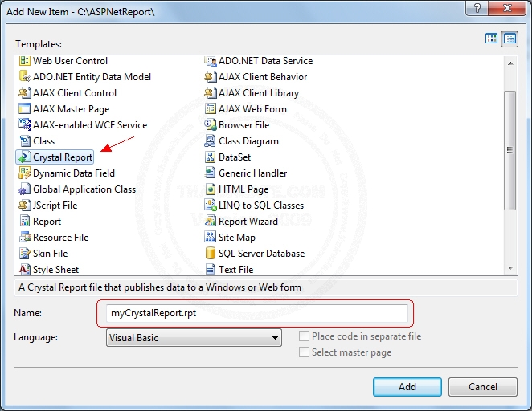Click the Cancel button
The image size is (532, 411).
click(x=483, y=387)
